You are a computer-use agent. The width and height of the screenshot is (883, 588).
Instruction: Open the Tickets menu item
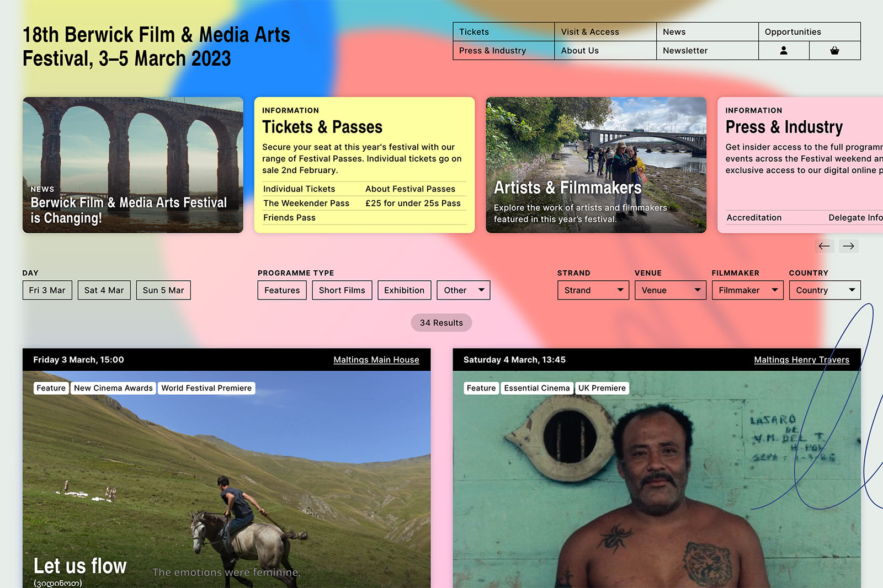[503, 32]
